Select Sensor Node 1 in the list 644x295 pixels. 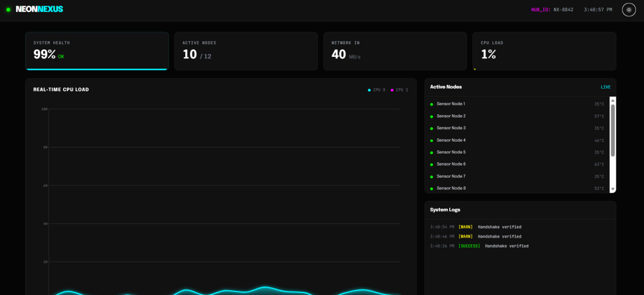451,104
